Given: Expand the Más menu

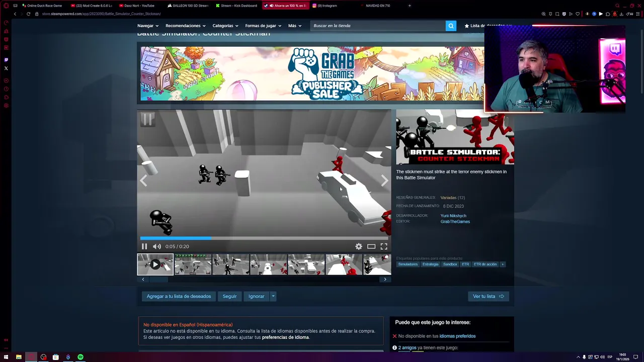Looking at the screenshot, I should 295,26.
